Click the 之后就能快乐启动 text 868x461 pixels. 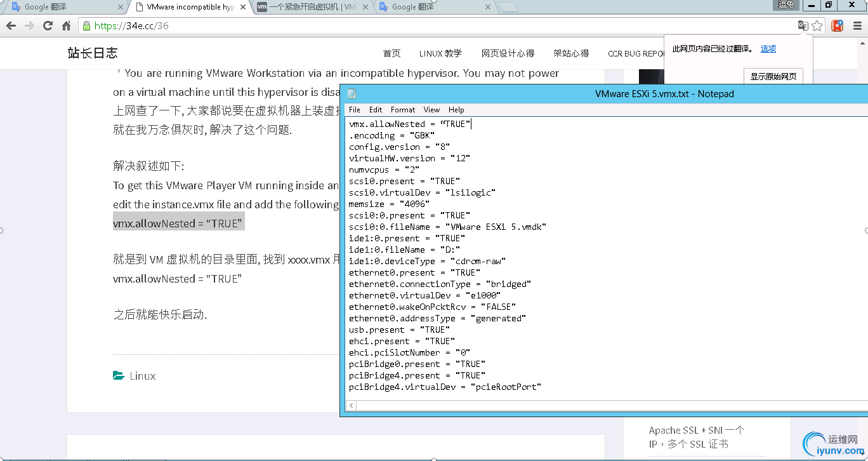point(160,314)
